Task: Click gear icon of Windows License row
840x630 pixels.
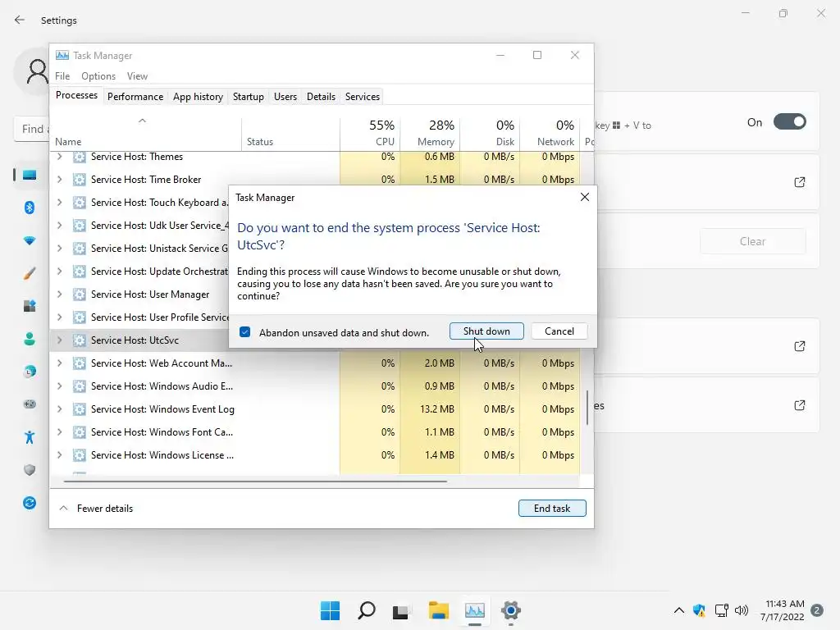Action: 80,455
